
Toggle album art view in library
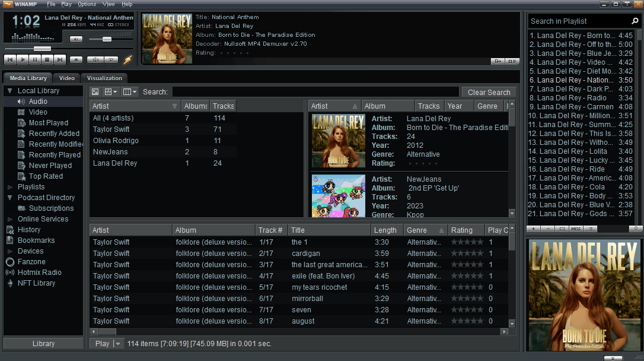95,91
